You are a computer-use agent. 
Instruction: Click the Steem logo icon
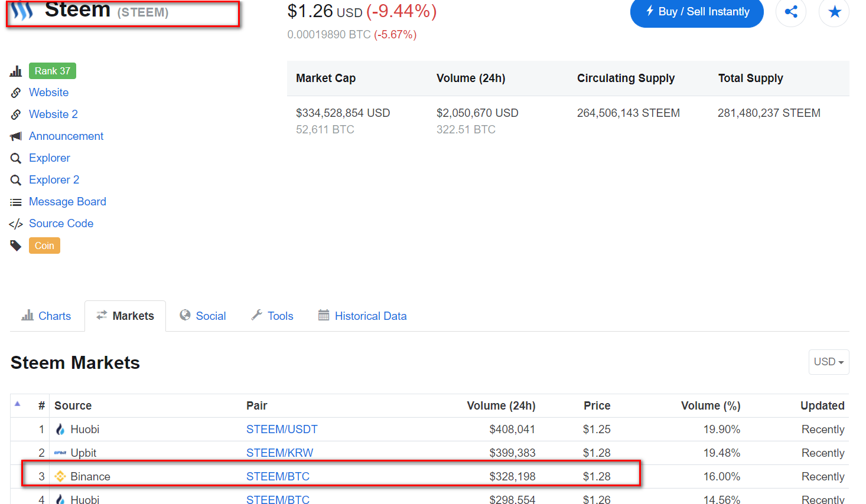[22, 11]
